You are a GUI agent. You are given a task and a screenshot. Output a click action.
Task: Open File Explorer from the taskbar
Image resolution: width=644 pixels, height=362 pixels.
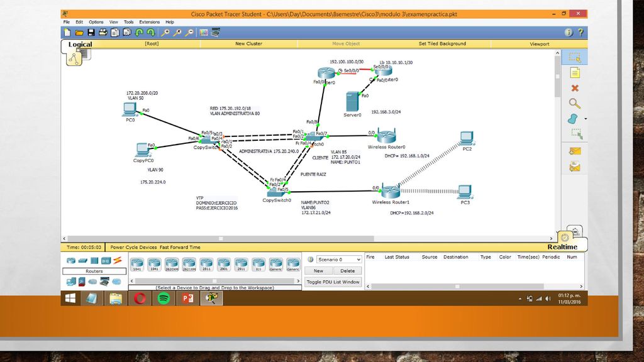116,299
